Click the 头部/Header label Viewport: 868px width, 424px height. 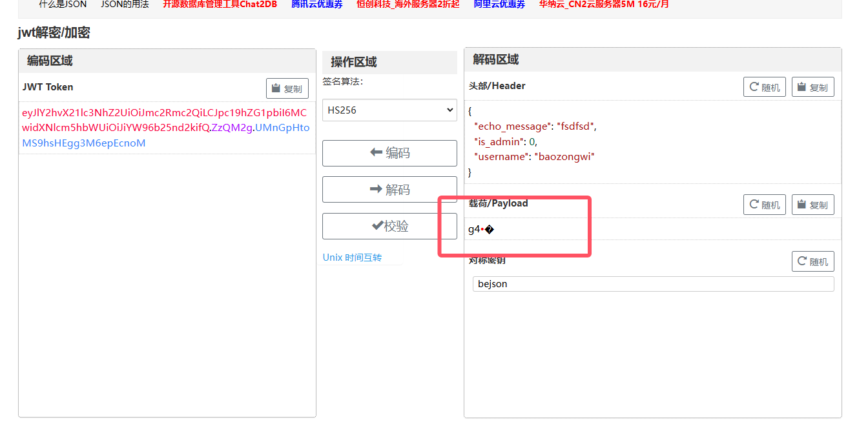point(497,86)
